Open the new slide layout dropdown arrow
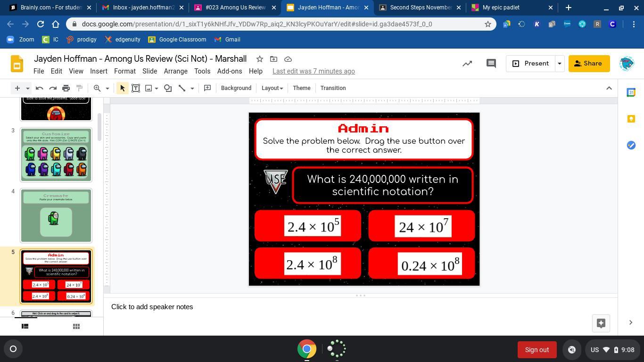The width and height of the screenshot is (644, 362). (27, 88)
